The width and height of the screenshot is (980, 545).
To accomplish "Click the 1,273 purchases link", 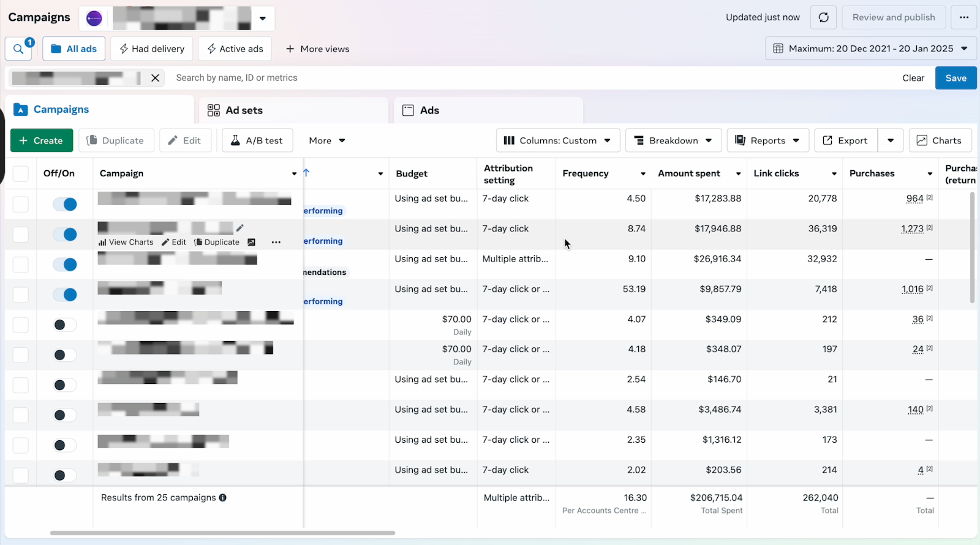I will (912, 228).
